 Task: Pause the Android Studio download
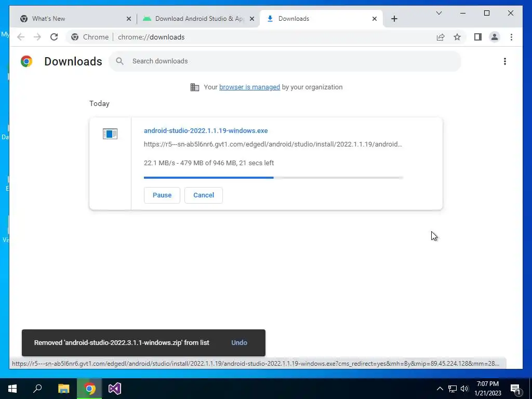point(162,195)
